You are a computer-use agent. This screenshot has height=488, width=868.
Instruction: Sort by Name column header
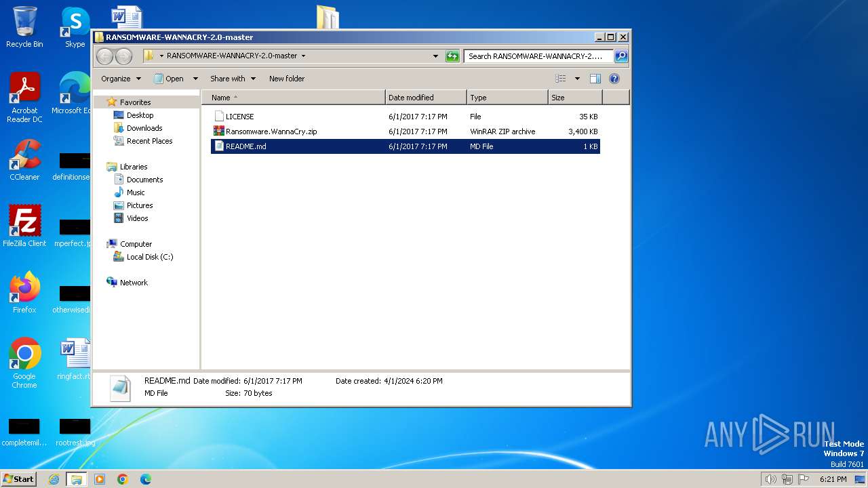294,98
